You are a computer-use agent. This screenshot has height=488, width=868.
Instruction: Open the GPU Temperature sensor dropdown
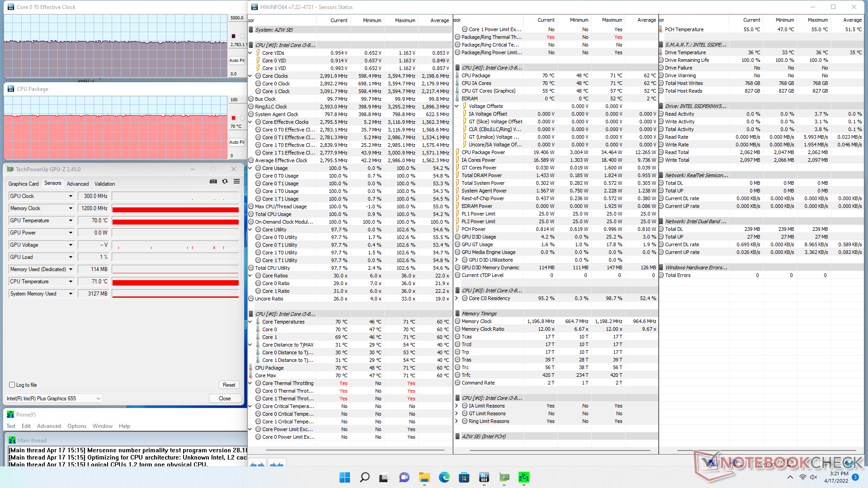[71, 221]
